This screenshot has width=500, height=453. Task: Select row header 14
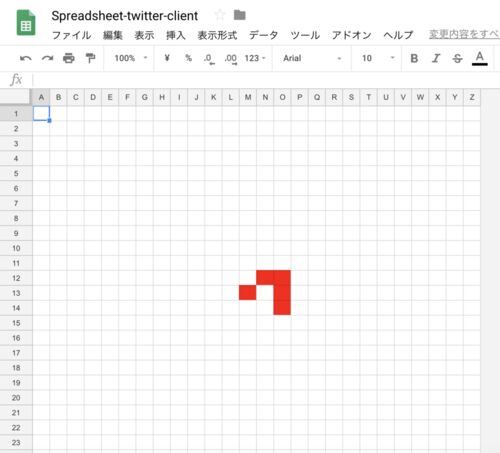coord(16,308)
